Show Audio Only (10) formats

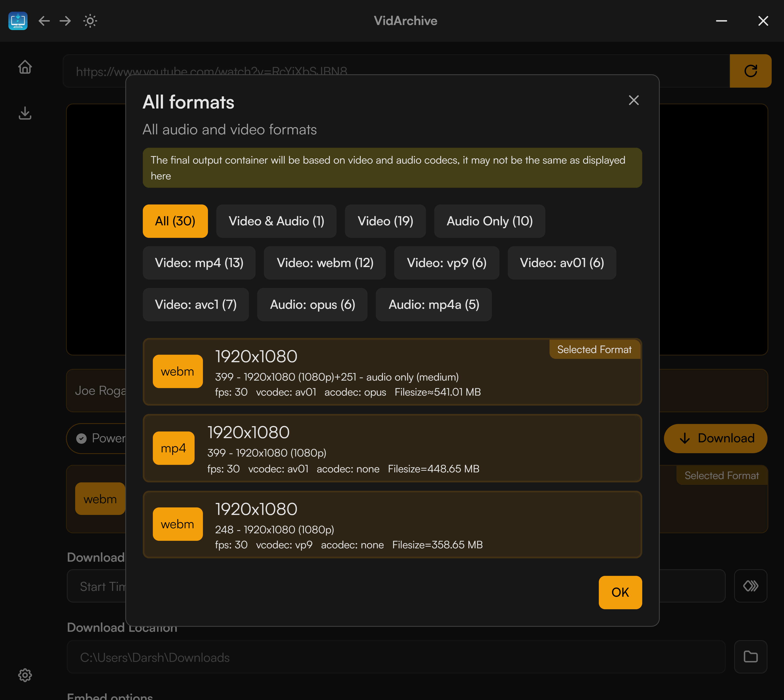coord(489,221)
